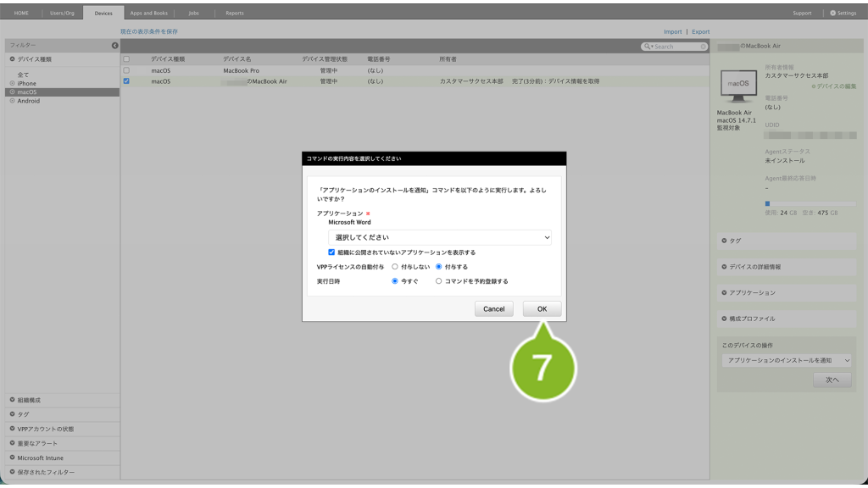Open the 選択してください application dropdown
This screenshot has width=868, height=488.
[440, 237]
